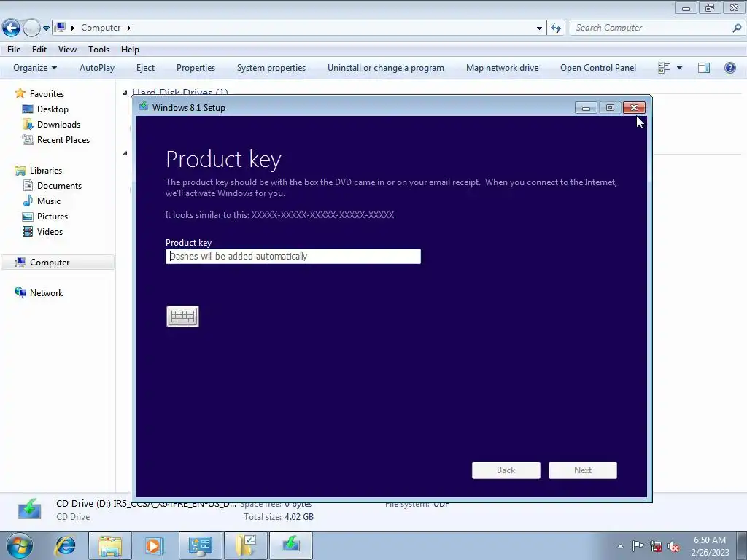The width and height of the screenshot is (747, 560).
Task: Open Windows Media Player from the taskbar
Action: 155,545
